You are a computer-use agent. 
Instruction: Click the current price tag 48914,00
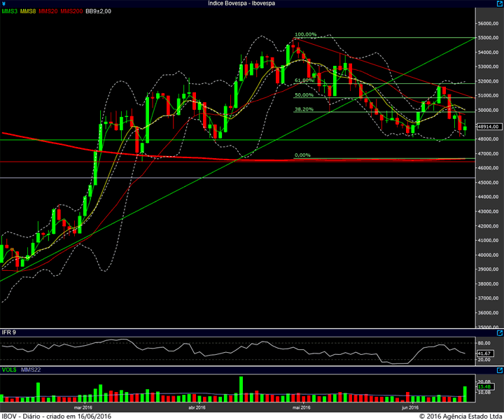click(488, 127)
